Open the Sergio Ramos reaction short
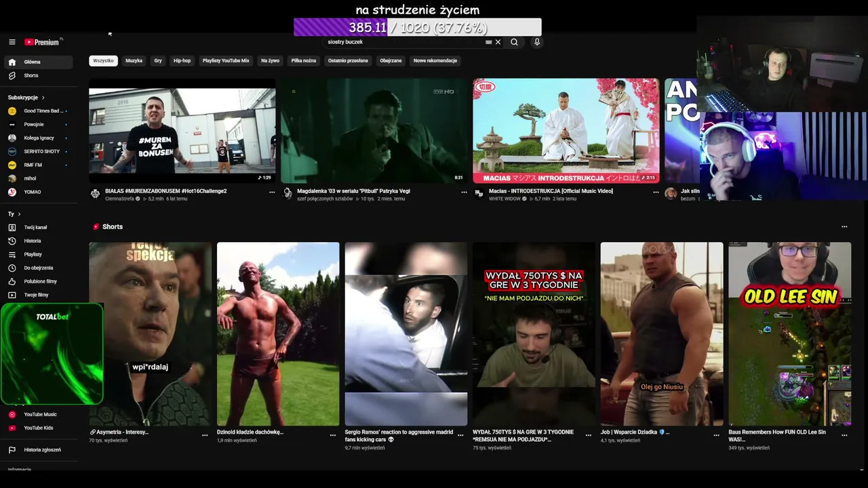The image size is (868, 488). click(406, 334)
